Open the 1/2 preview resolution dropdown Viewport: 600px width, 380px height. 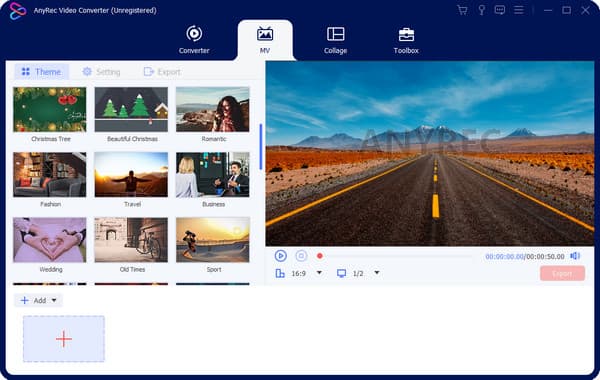pos(377,273)
